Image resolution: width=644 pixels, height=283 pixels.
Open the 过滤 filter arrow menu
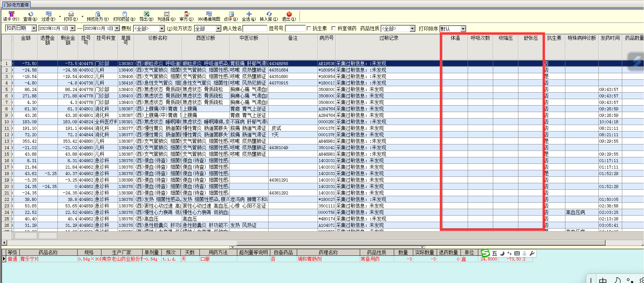pos(60,16)
